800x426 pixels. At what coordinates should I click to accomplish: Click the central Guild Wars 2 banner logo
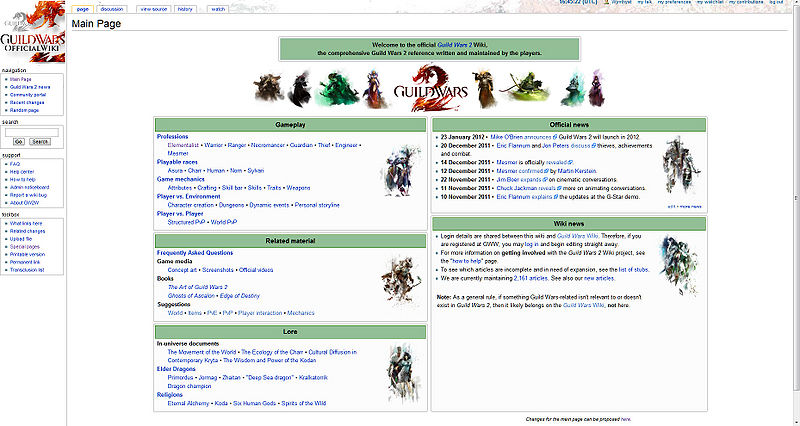(431, 89)
